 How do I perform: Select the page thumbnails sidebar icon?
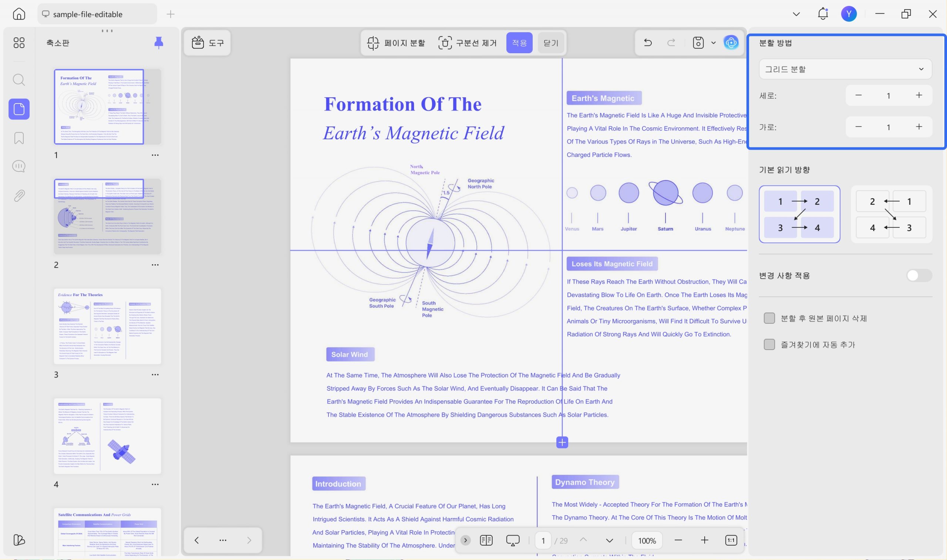click(19, 109)
